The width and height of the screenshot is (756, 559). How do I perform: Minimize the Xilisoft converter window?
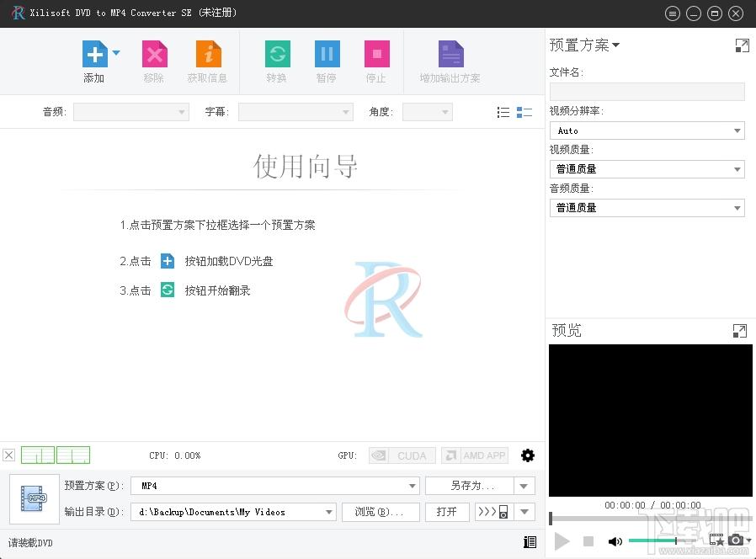[694, 13]
